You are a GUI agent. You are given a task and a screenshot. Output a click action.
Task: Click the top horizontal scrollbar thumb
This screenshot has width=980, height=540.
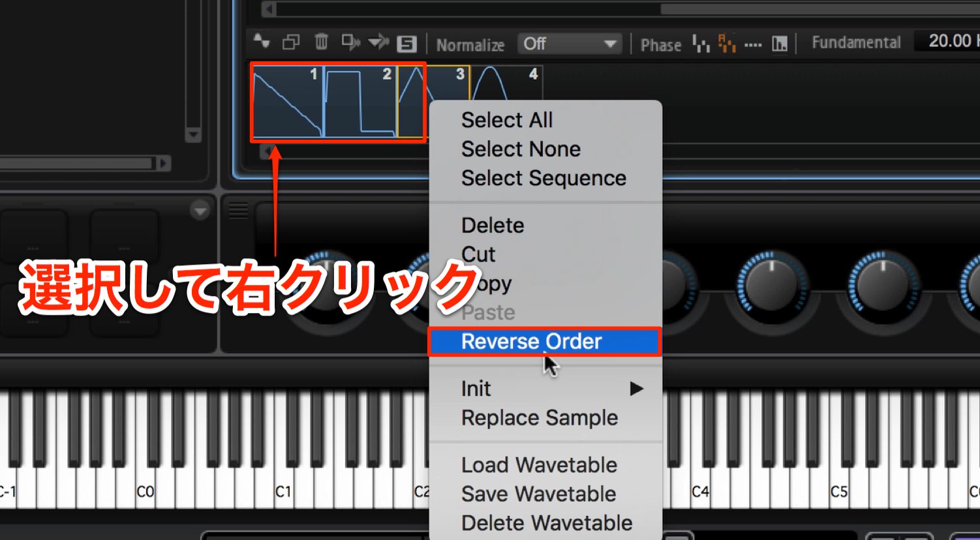820,8
